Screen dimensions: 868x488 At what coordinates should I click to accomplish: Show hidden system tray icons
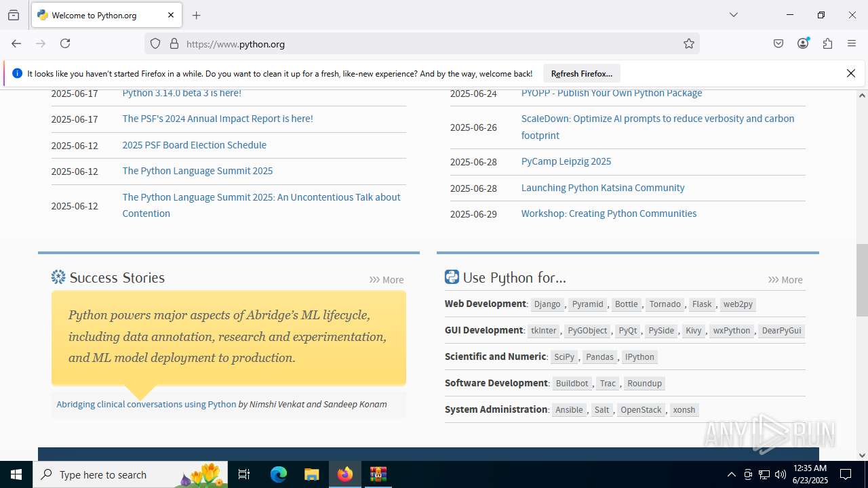tap(731, 474)
